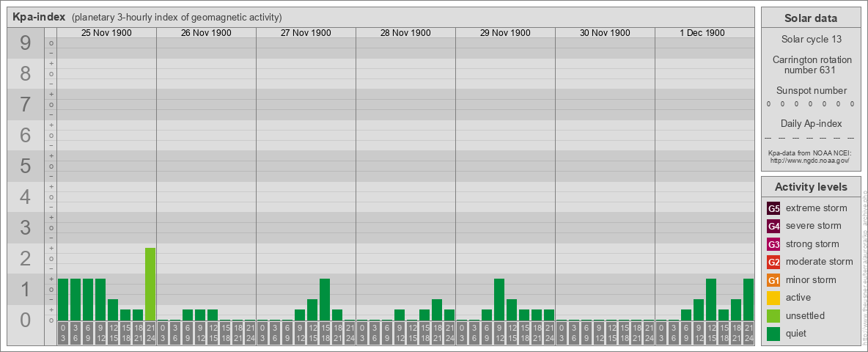
Task: Click the '21 24' time slot under 25 Nov
Action: [x=150, y=334]
